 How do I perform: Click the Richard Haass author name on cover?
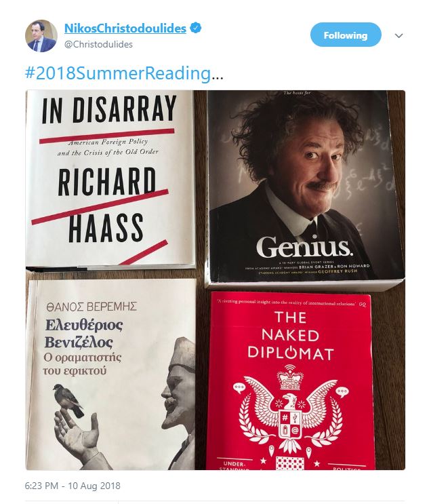click(x=106, y=204)
